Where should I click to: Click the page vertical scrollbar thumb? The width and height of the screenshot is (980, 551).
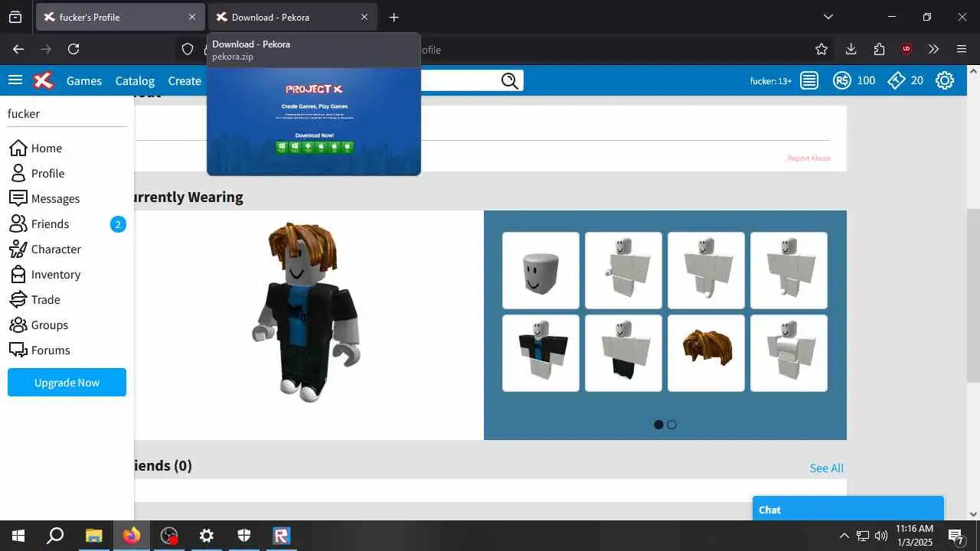tap(973, 295)
